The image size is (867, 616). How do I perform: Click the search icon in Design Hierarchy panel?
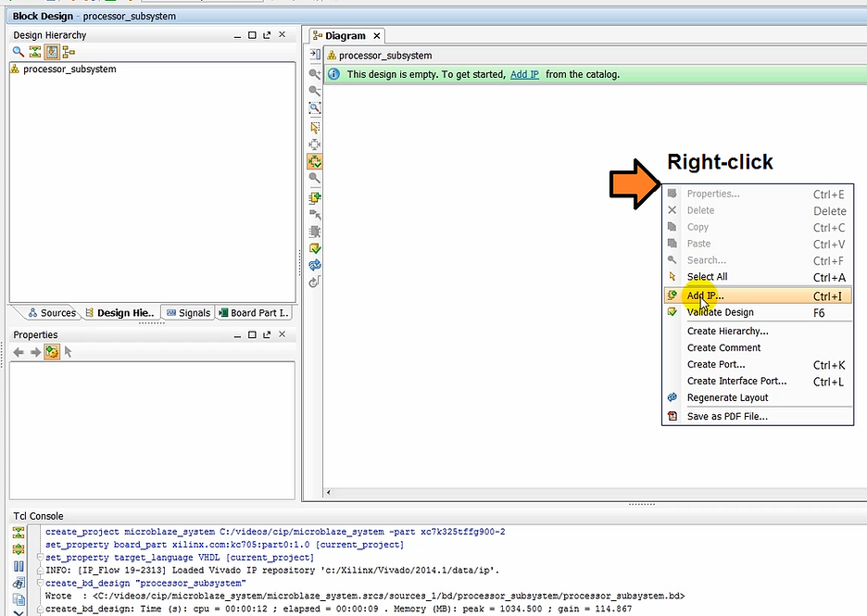point(18,52)
